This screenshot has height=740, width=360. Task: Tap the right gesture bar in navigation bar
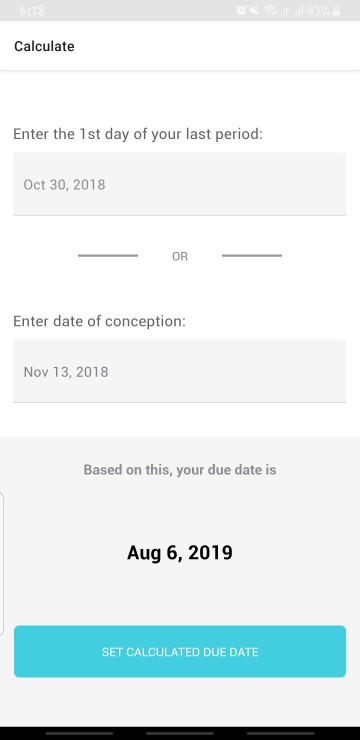coord(280,733)
